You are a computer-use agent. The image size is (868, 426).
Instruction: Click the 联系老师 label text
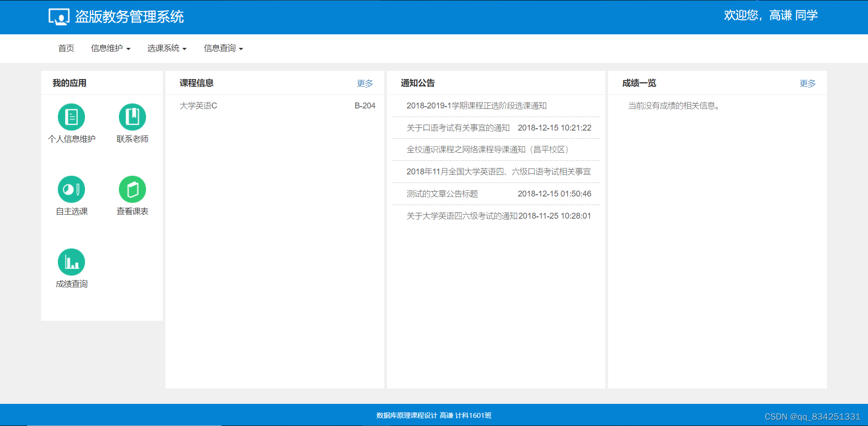132,139
